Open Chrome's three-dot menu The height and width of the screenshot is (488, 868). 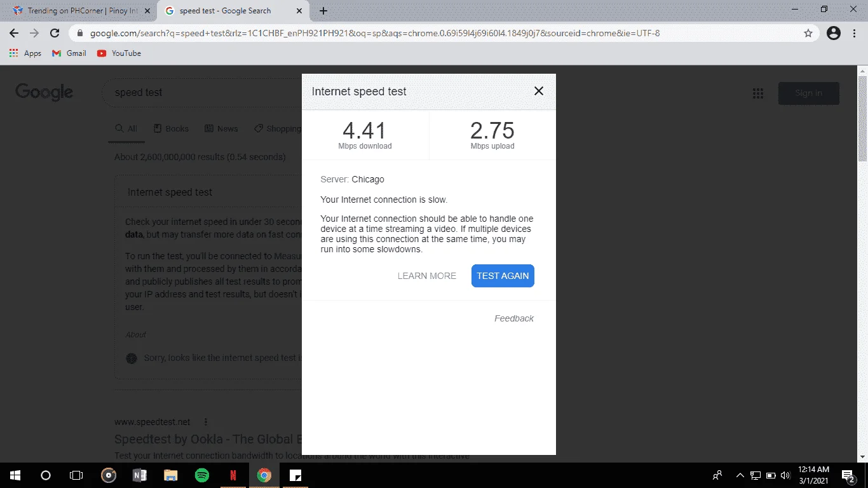point(855,33)
